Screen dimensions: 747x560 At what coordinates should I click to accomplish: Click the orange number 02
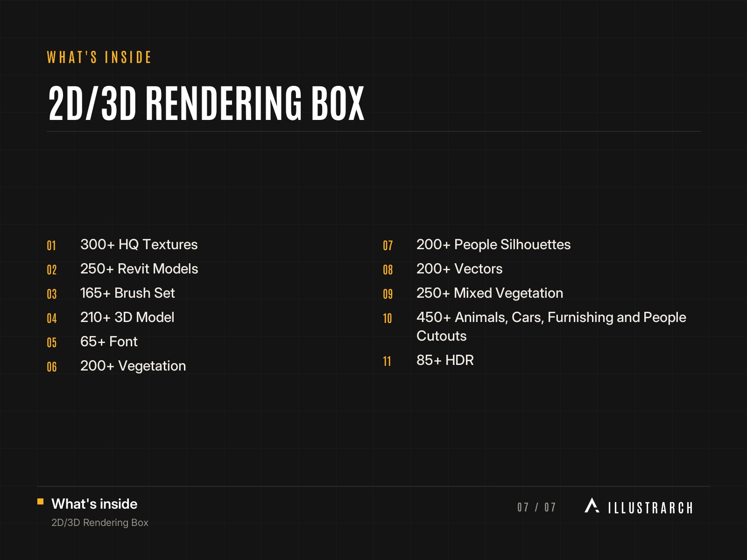pyautogui.click(x=52, y=270)
